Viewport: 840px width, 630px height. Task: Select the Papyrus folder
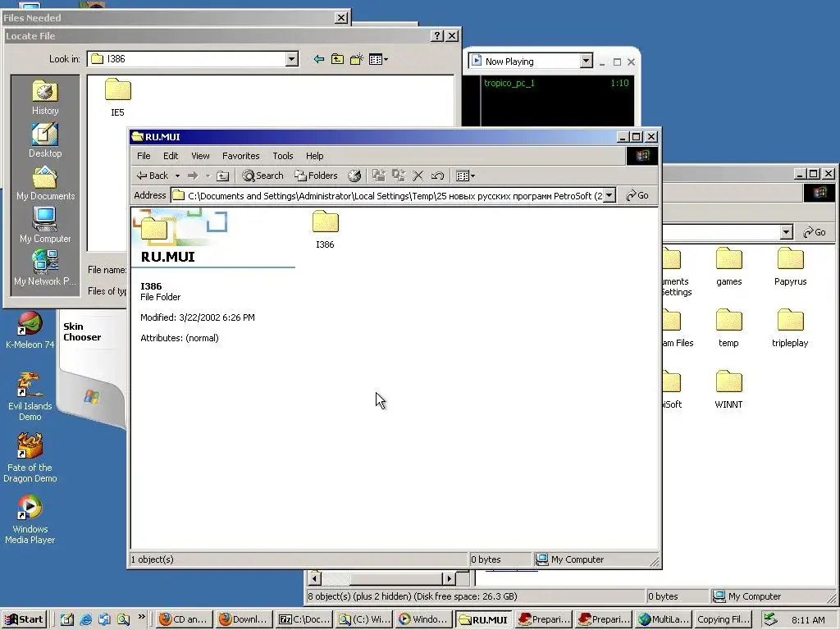click(x=790, y=267)
